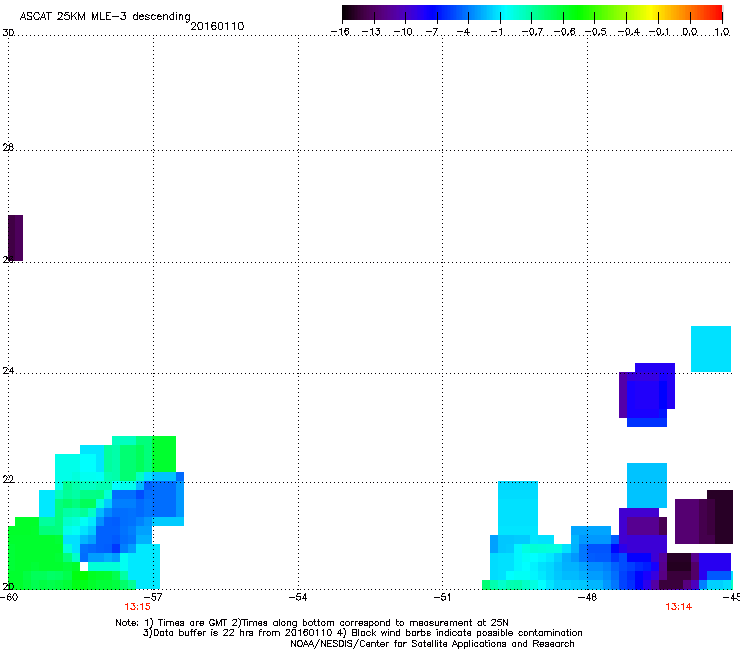Click the latitude label 24
740x650 pixels.
(x=8, y=371)
